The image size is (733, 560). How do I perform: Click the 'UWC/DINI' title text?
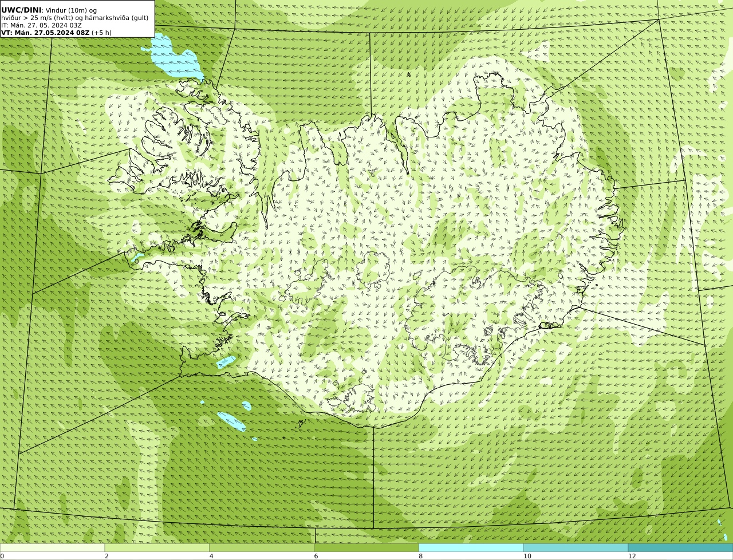21,10
